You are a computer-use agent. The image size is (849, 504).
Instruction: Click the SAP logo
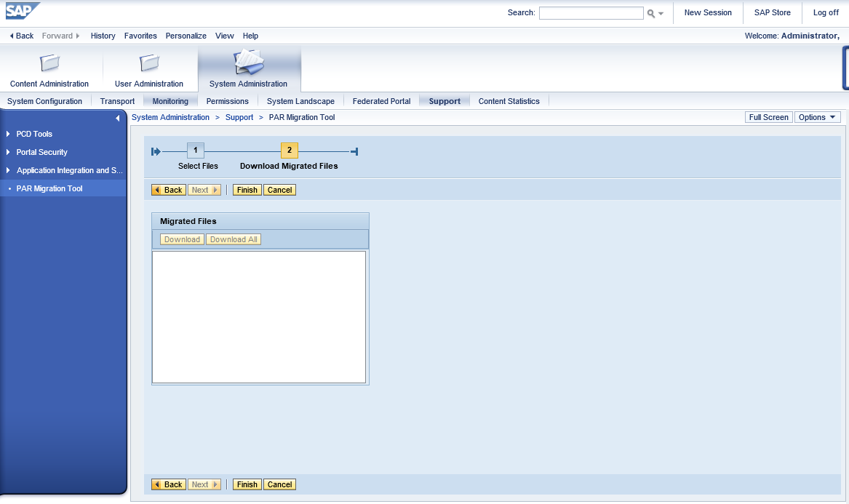(23, 11)
